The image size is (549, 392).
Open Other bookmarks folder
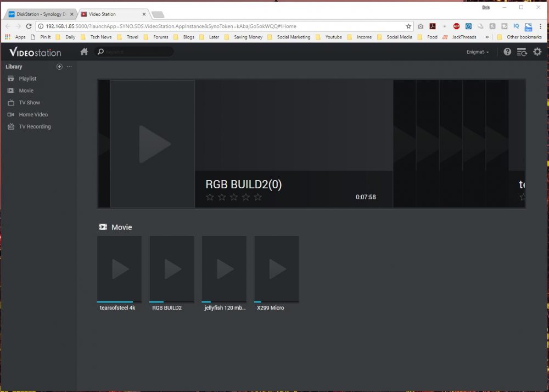[x=519, y=37]
